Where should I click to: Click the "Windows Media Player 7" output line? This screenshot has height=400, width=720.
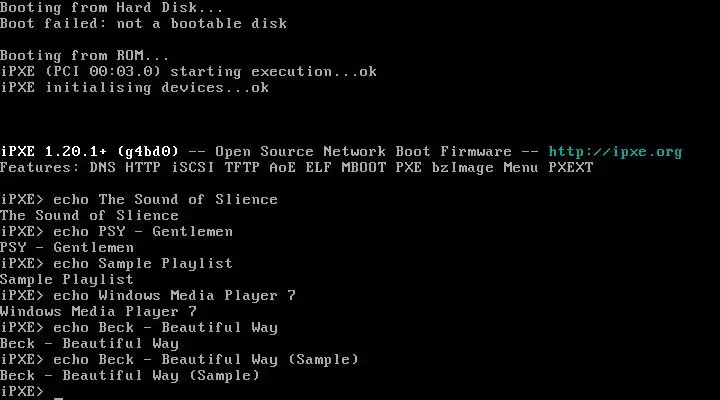click(98, 311)
